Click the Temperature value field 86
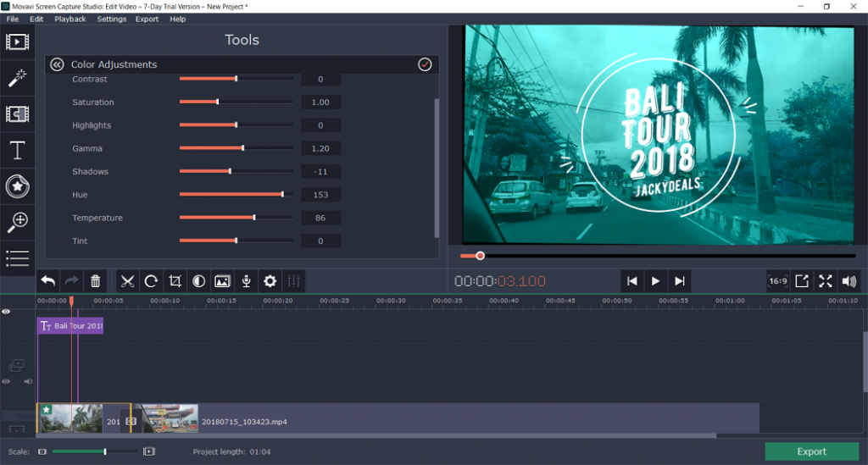 pos(320,218)
